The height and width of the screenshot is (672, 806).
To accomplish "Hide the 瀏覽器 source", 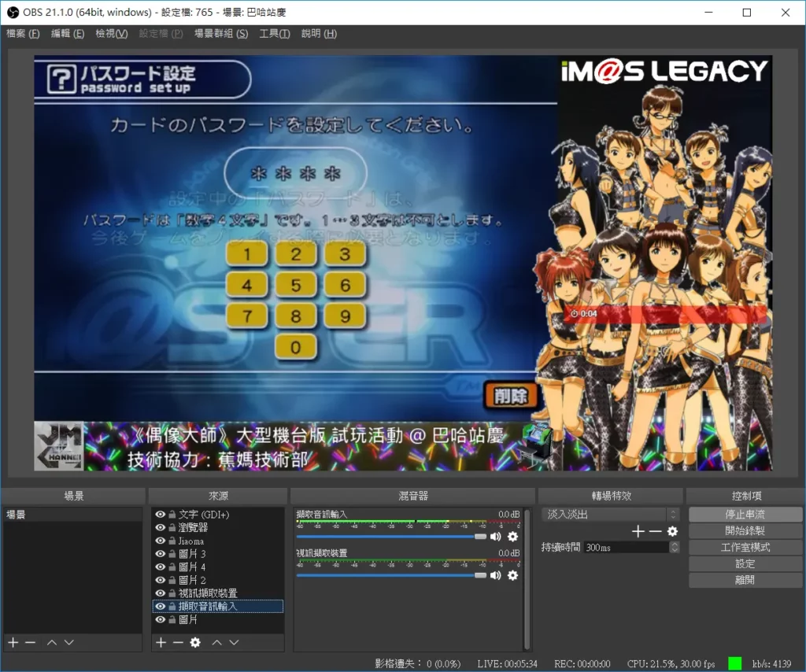I will [x=161, y=528].
